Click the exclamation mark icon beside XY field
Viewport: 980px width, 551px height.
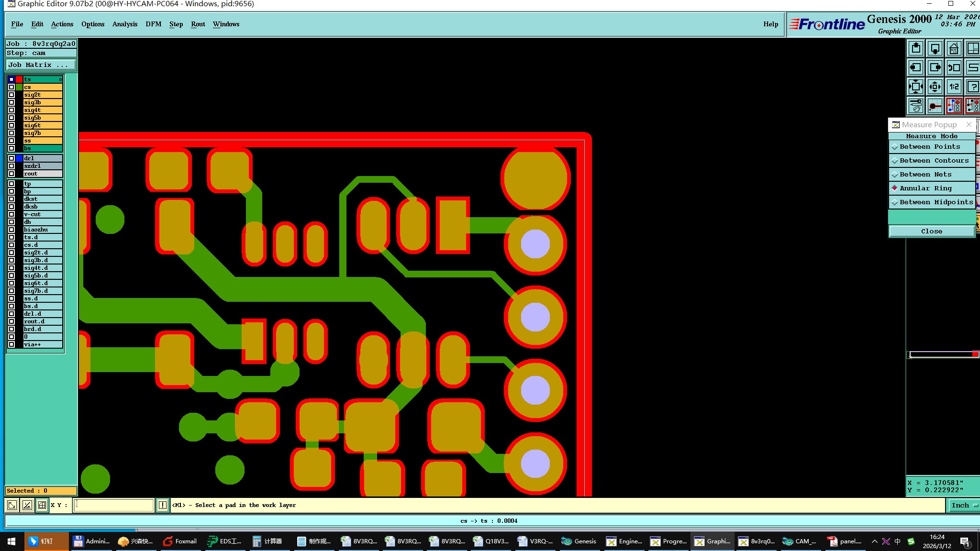coord(163,505)
